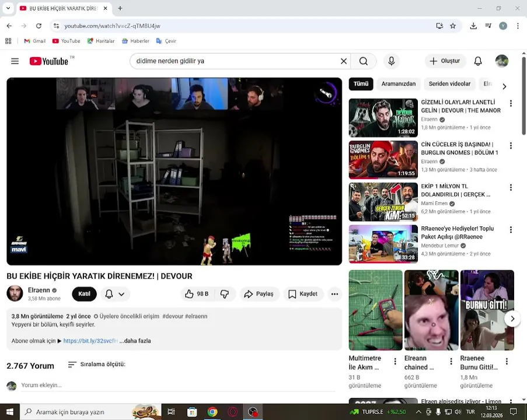Open the tab search dropdown arrow
The height and width of the screenshot is (420, 527).
pyautogui.click(x=8, y=8)
